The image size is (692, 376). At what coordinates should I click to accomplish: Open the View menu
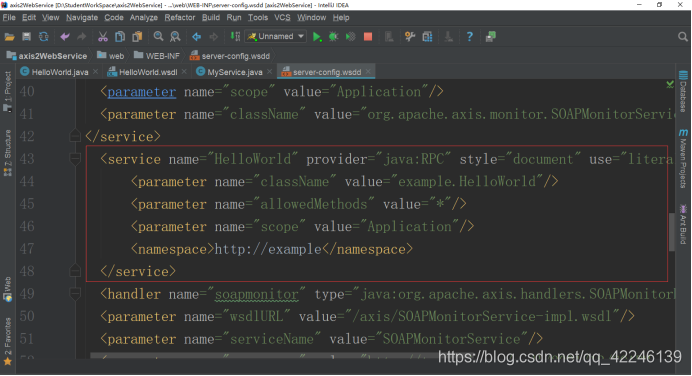tap(50, 18)
